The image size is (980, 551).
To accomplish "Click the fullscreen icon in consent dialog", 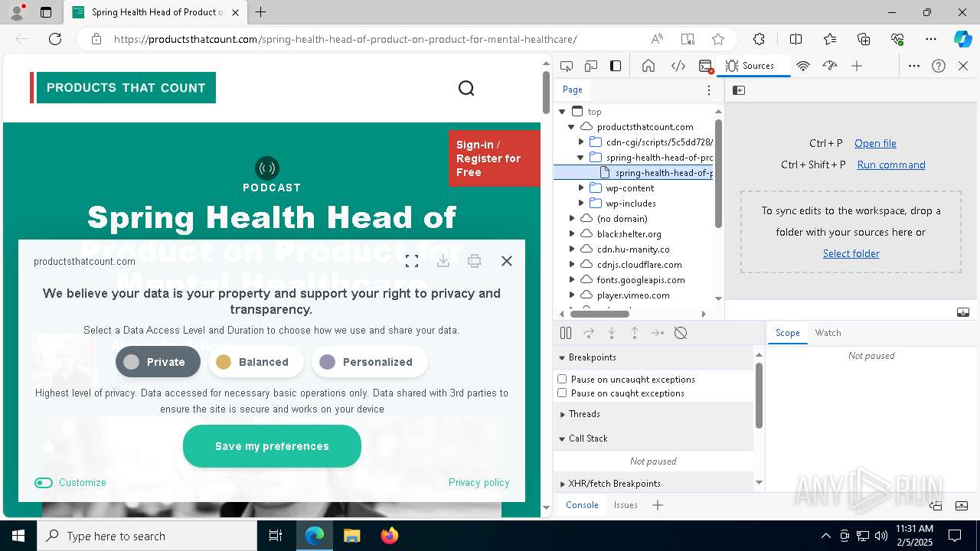I will pos(412,261).
